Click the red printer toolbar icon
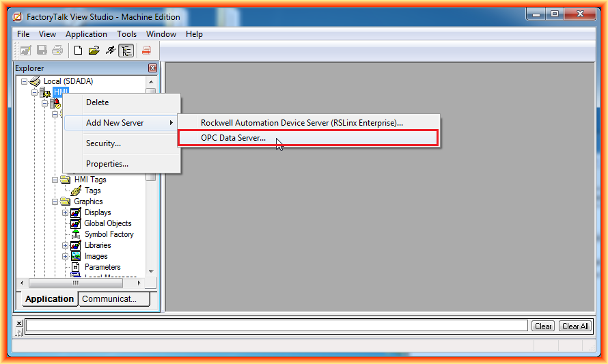Image resolution: width=608 pixels, height=364 pixels. [x=146, y=51]
